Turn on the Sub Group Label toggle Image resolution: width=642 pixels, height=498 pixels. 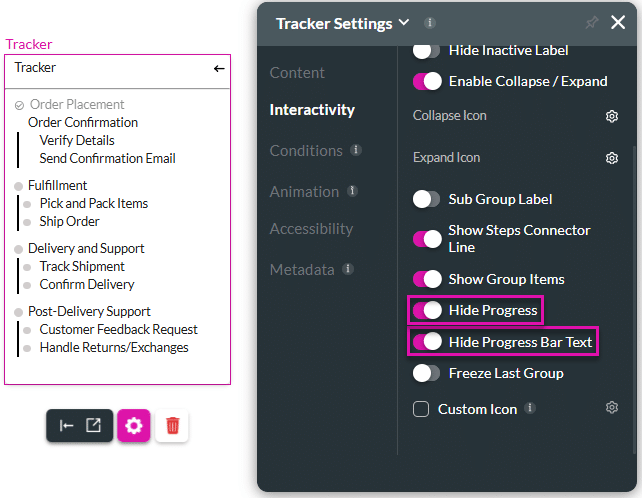427,199
